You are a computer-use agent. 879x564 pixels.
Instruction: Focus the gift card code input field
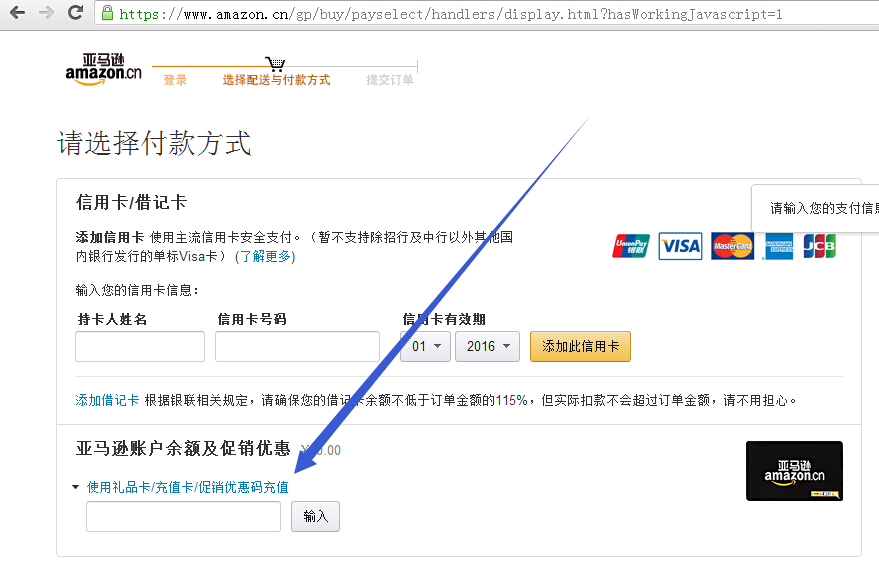183,516
